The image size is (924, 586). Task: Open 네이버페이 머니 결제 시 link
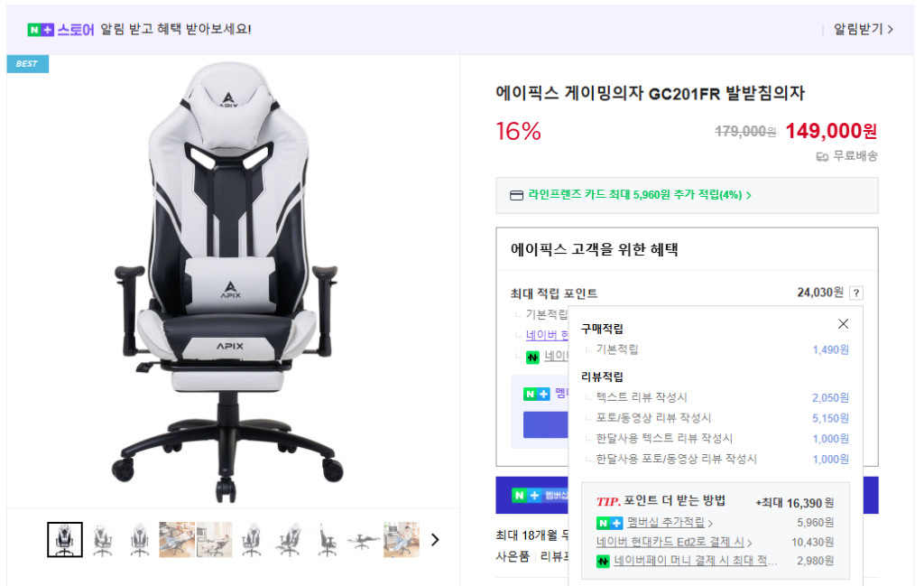click(696, 561)
